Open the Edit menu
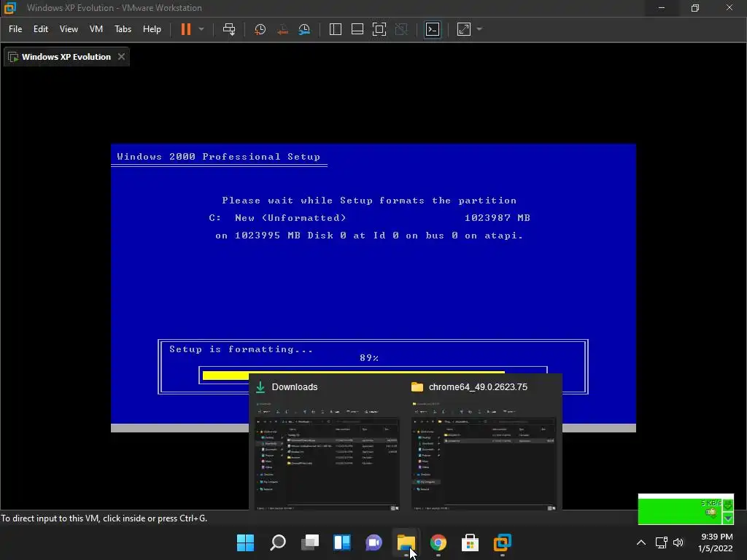 click(41, 29)
